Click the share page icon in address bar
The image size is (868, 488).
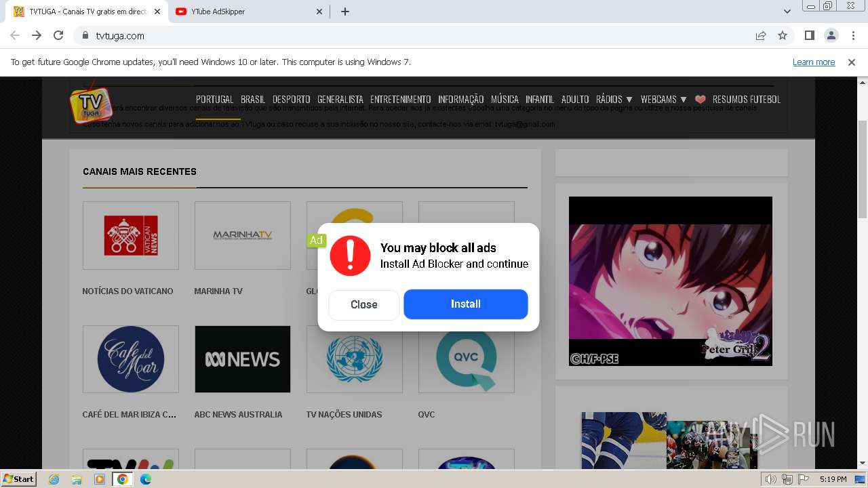(x=761, y=35)
